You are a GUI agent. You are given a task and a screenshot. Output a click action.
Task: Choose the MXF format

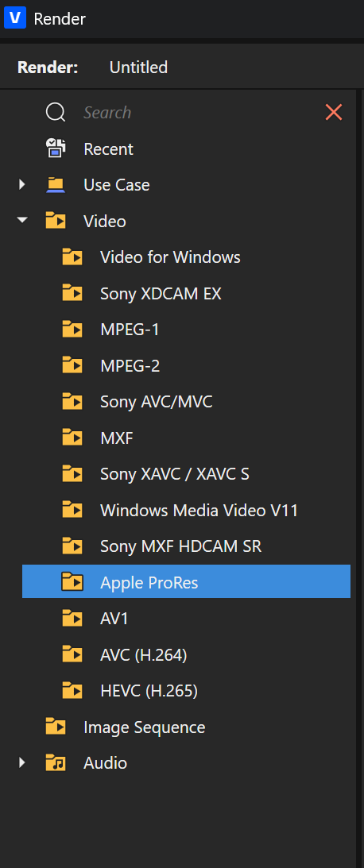click(117, 438)
